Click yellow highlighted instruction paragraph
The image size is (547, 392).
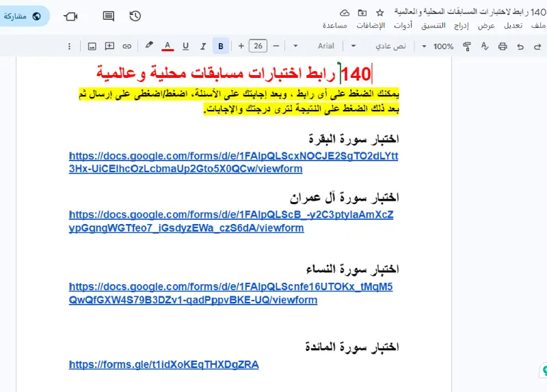(x=239, y=101)
